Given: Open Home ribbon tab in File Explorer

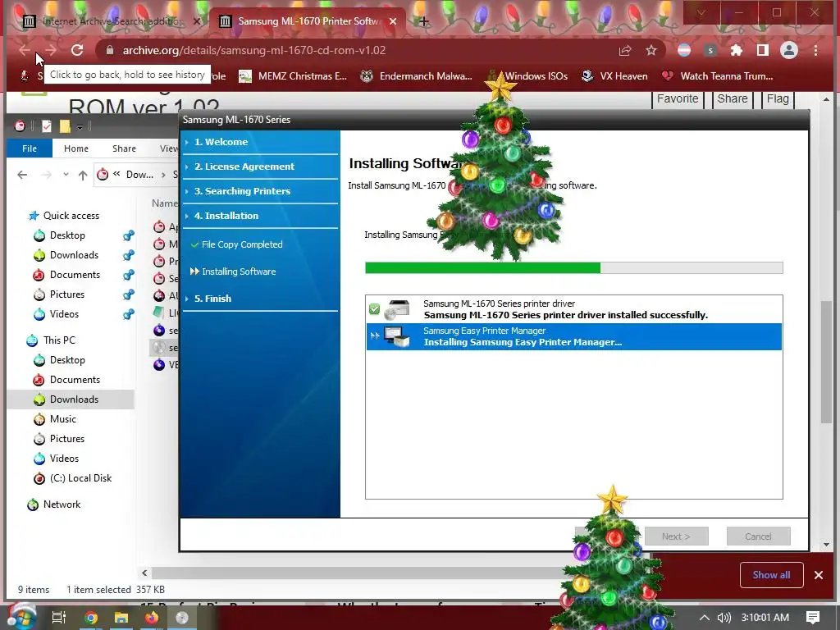Looking at the screenshot, I should point(76,148).
